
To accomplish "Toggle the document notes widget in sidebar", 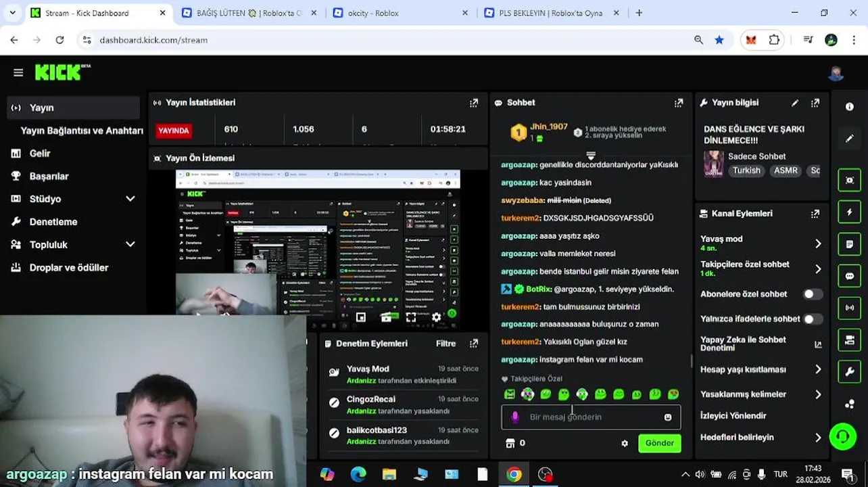I will [x=850, y=244].
